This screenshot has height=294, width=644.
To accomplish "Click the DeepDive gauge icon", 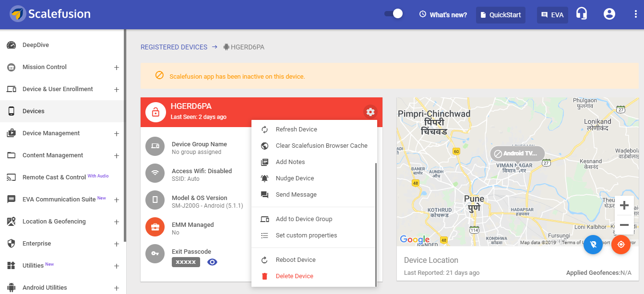I will pos(12,45).
